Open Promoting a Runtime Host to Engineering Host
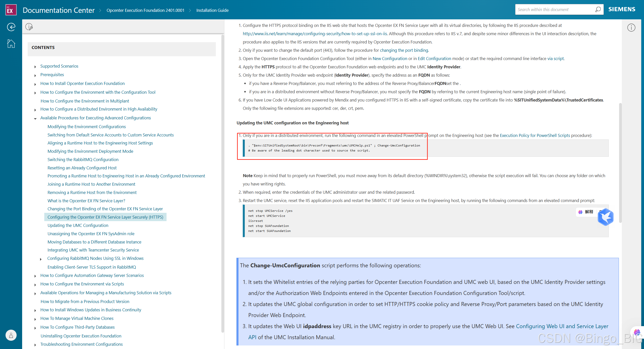 (x=126, y=176)
